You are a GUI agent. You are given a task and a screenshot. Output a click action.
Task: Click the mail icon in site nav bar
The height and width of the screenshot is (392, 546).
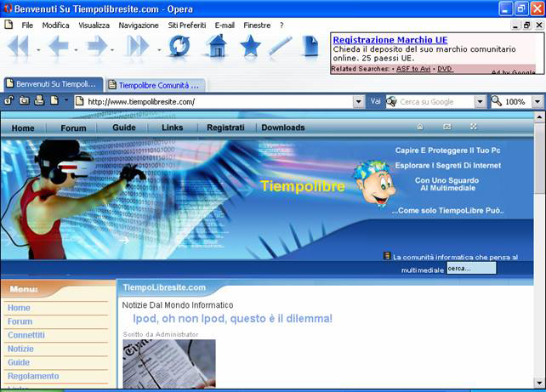pos(447,127)
